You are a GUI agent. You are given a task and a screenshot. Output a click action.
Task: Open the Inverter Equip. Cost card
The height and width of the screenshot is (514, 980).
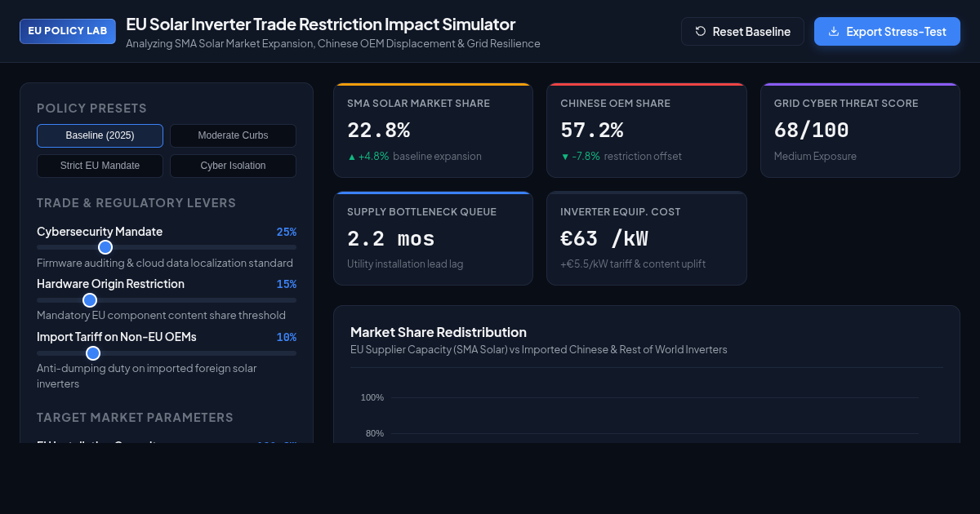[x=647, y=238]
